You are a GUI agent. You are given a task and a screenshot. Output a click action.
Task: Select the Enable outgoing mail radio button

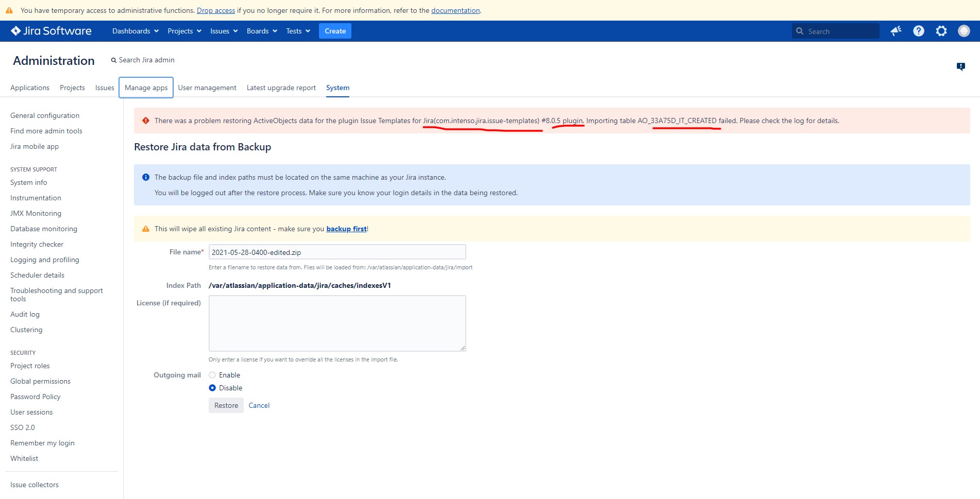pos(212,375)
